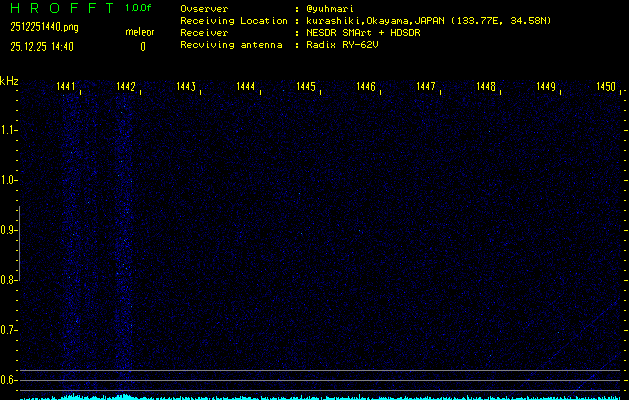The width and height of the screenshot is (629, 400).
Task: Click the version label 1.00f
Action: click(138, 8)
